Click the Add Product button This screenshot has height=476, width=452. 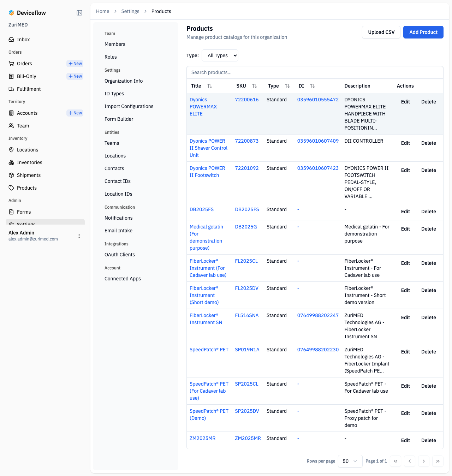pyautogui.click(x=423, y=32)
